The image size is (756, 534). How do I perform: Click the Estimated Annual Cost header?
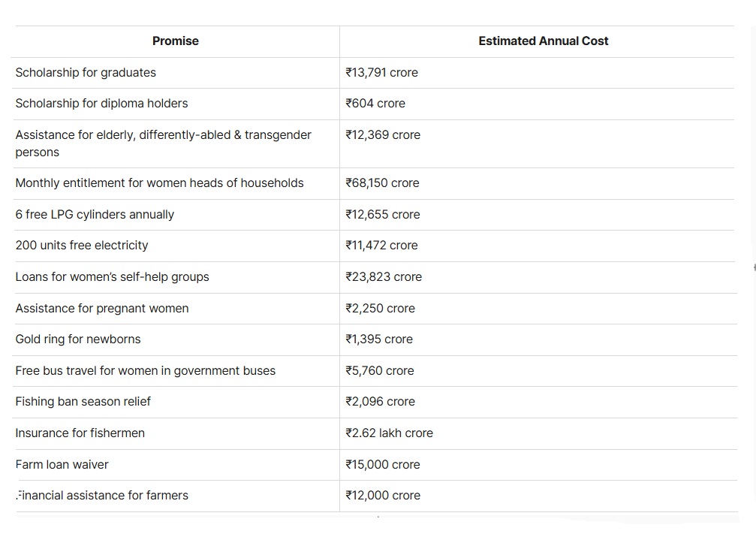click(x=543, y=41)
